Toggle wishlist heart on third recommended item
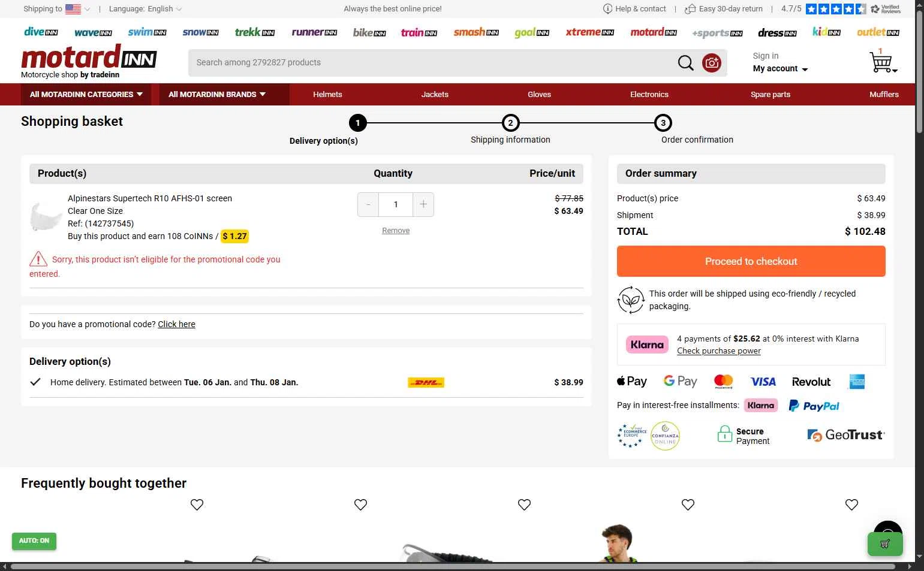Image resolution: width=924 pixels, height=571 pixels. (524, 504)
